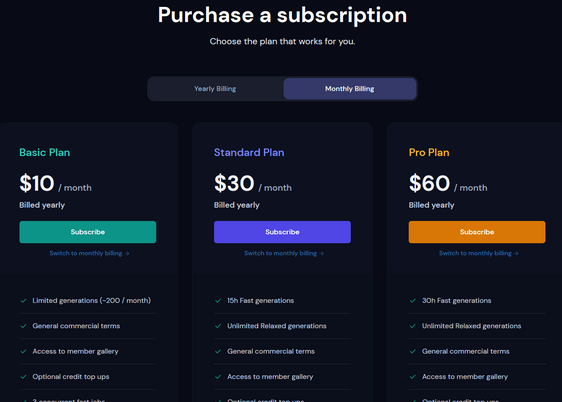562x402 pixels.
Task: Click checkmark beside Limited generations feature
Action: coord(23,301)
